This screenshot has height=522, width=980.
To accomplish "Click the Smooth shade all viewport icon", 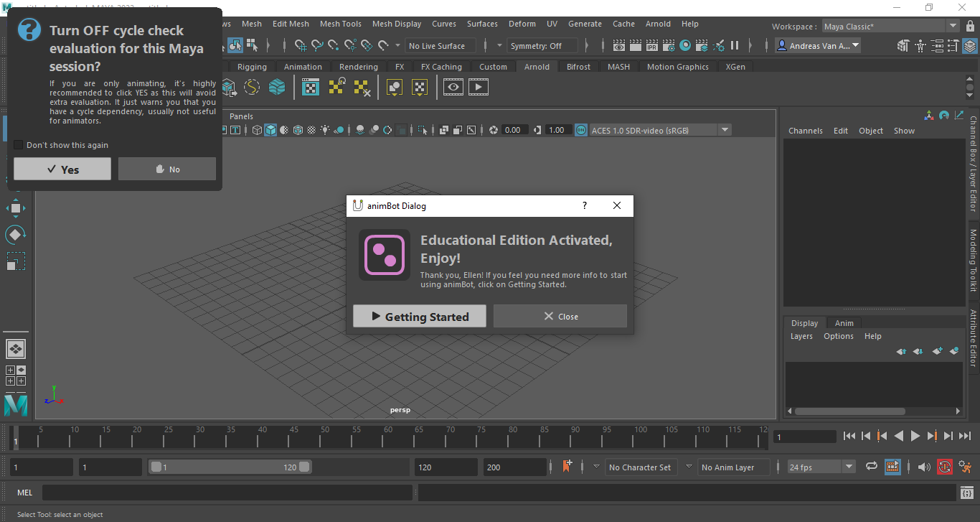I will [270, 130].
